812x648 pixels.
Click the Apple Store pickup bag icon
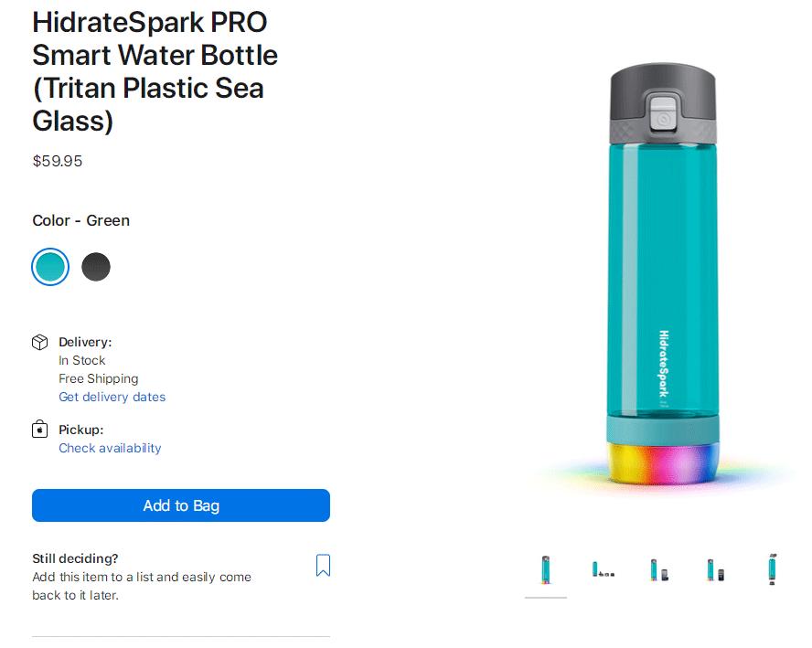(40, 430)
